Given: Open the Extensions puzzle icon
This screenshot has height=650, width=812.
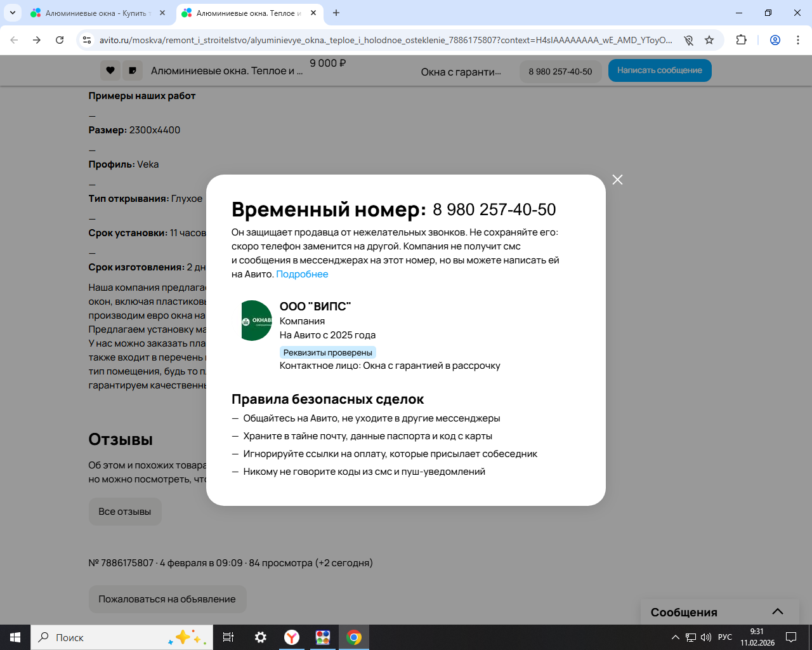Looking at the screenshot, I should (741, 40).
